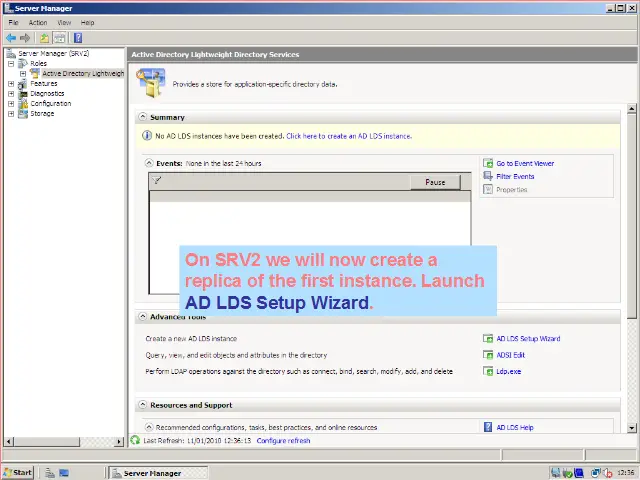This screenshot has width=640, height=480.
Task: Go back using the blue Back arrow
Action: 11,38
